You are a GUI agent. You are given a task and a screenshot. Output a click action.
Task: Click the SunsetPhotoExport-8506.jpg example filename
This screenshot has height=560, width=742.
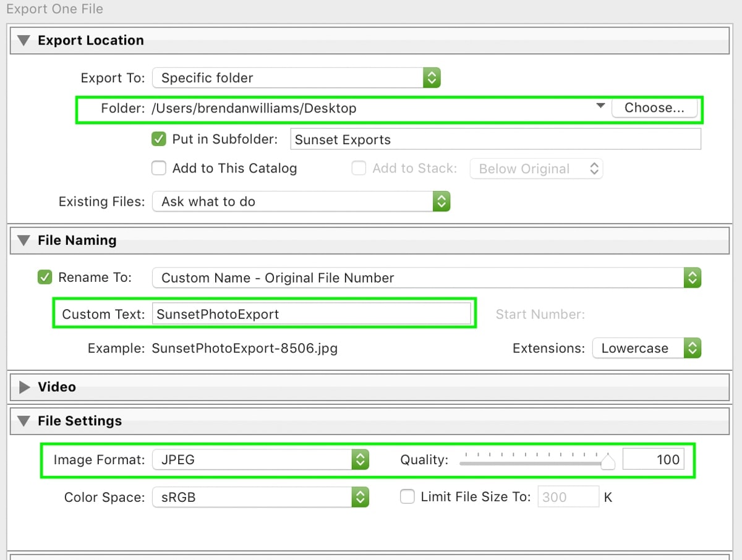[245, 348]
